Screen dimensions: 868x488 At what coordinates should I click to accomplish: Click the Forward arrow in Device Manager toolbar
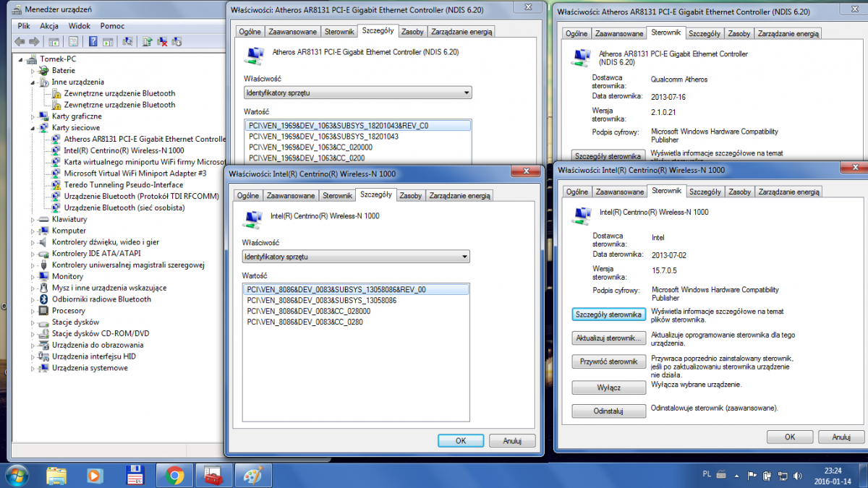point(33,42)
